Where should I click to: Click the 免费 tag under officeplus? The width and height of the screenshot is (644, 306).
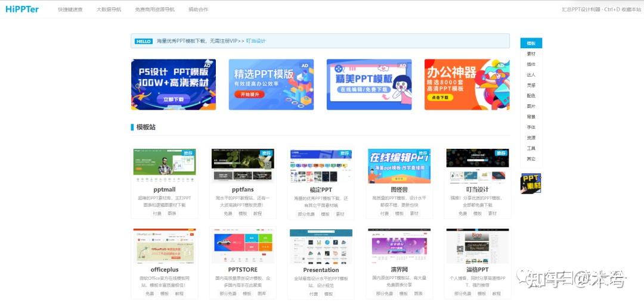pyautogui.click(x=150, y=293)
